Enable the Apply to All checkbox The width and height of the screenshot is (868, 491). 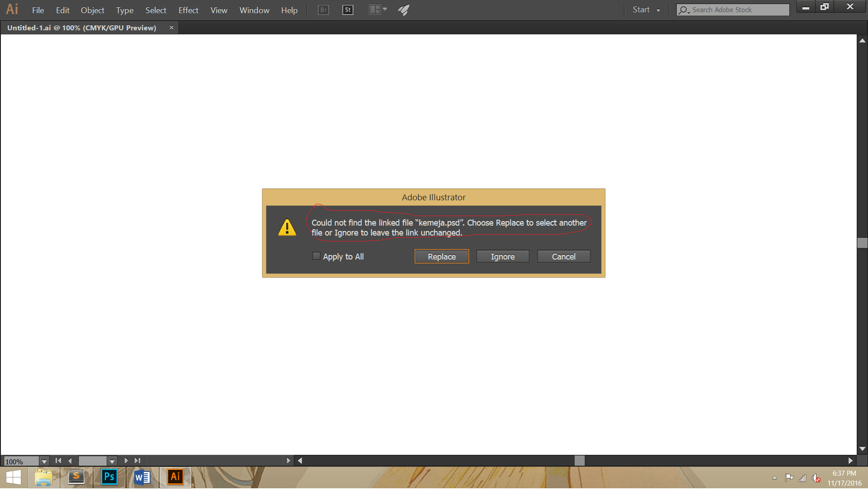pyautogui.click(x=316, y=256)
